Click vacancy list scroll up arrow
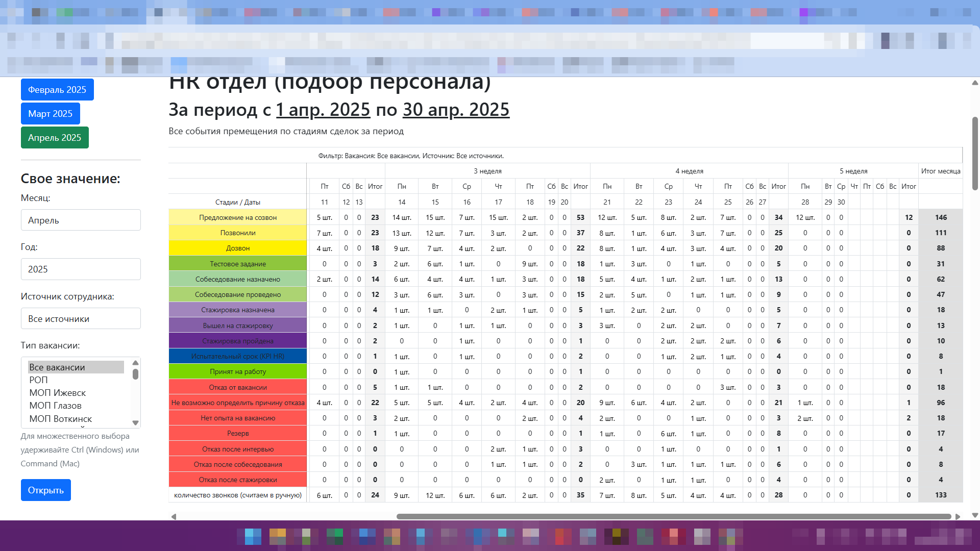The height and width of the screenshot is (551, 980). click(135, 363)
